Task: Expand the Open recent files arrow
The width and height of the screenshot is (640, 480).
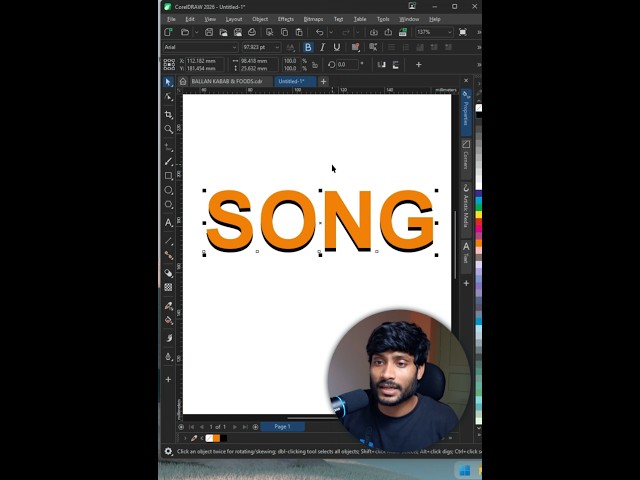Action: (x=196, y=32)
